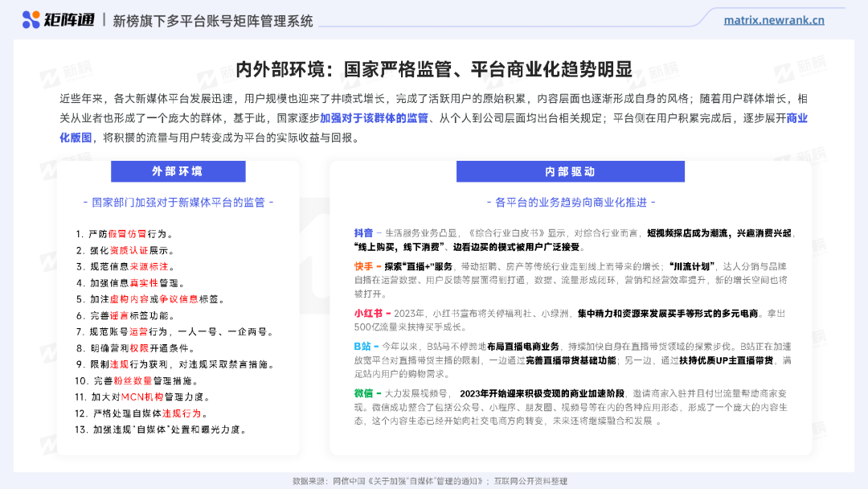Click list item 11 加大对MCN机构管理力度
Viewport: 868px width, 489px height.
(x=143, y=397)
